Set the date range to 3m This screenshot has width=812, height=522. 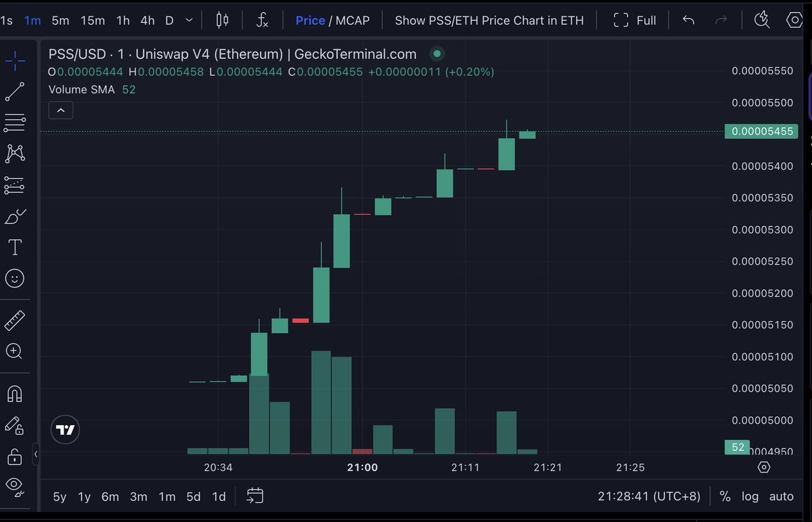tap(139, 496)
